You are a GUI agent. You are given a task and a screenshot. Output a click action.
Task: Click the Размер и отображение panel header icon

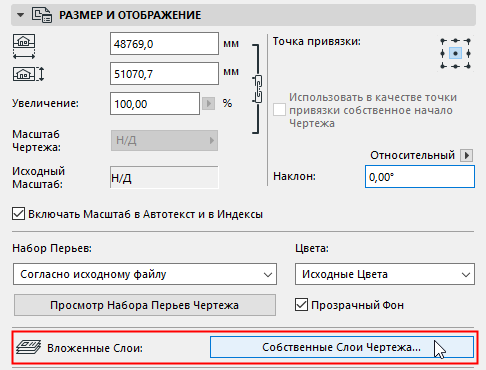(x=42, y=15)
